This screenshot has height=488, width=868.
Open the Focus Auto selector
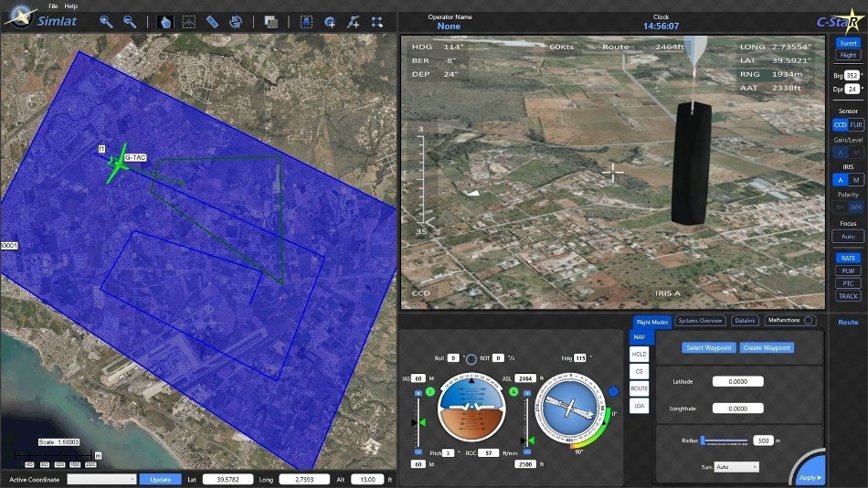[848, 237]
